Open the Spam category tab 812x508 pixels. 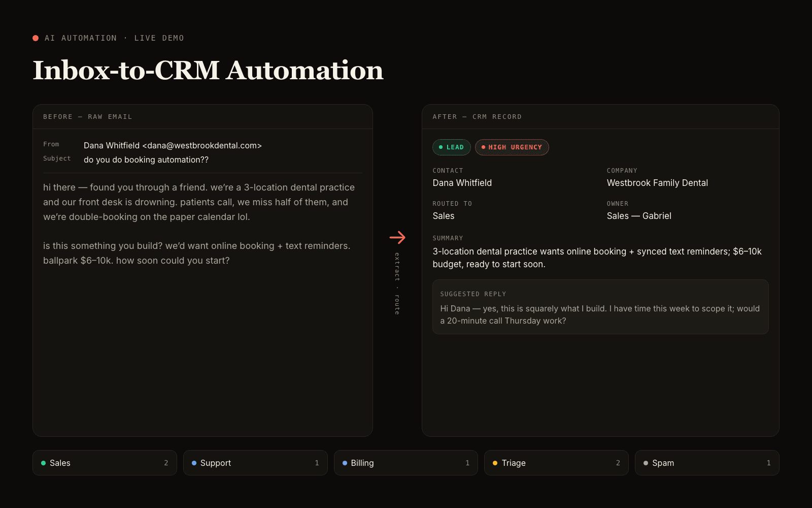707,463
